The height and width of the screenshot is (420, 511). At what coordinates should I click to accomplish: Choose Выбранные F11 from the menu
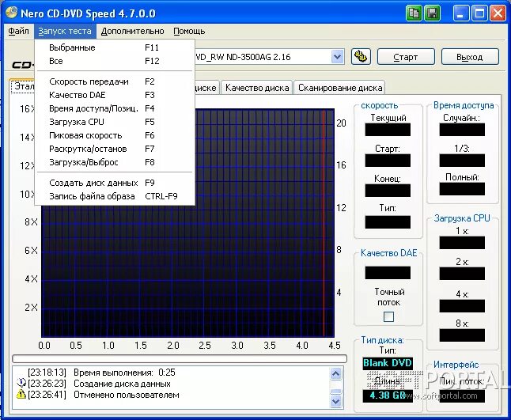point(115,47)
